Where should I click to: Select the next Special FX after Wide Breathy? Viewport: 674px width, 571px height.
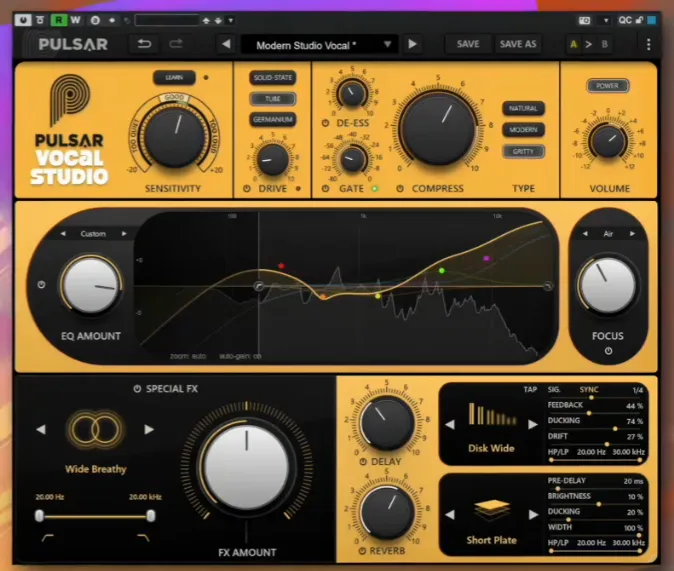(x=149, y=429)
